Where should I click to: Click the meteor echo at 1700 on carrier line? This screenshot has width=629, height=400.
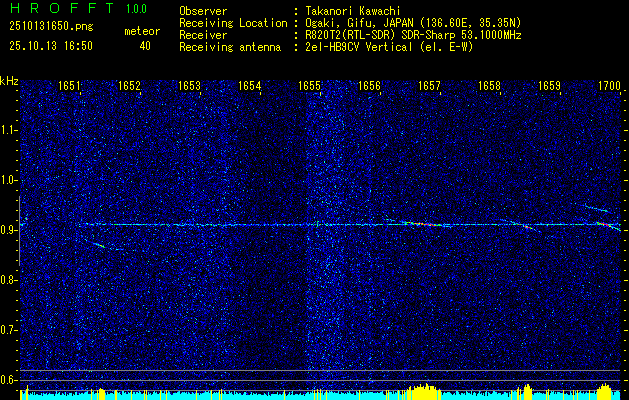point(605,225)
